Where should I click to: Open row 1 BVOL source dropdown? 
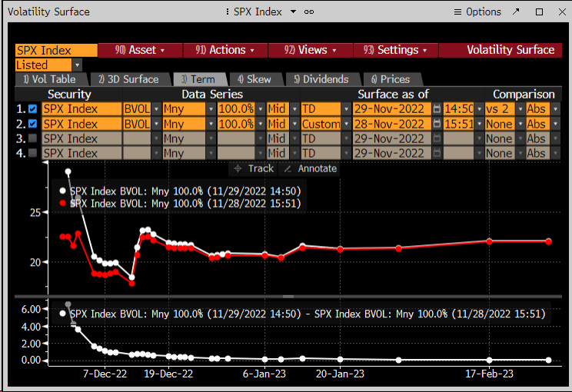157,108
